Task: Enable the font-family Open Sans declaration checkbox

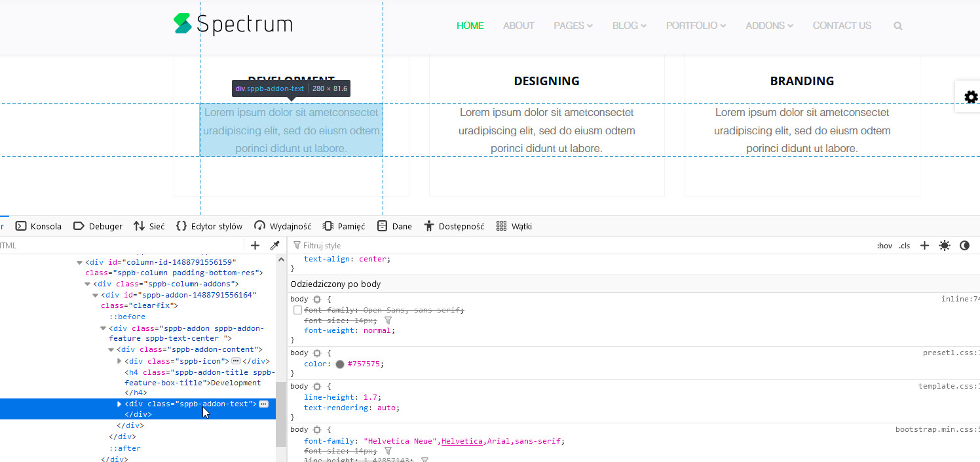Action: tap(298, 310)
